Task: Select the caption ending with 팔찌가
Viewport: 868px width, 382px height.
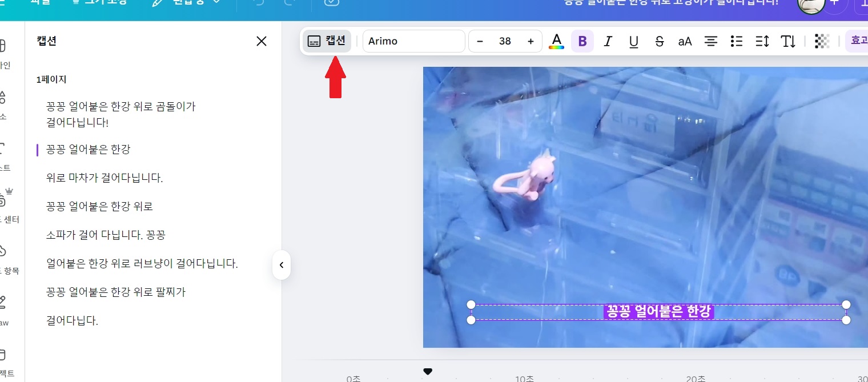Action: [116, 292]
